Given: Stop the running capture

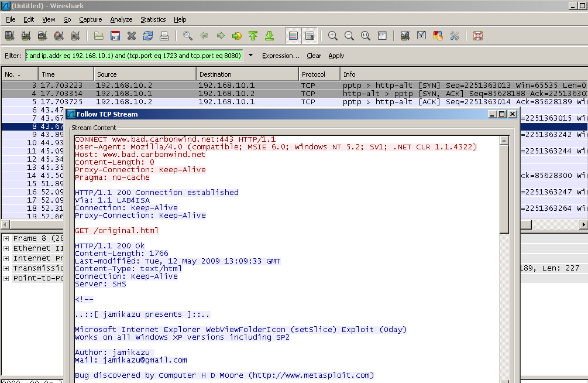Looking at the screenshot, I should pyautogui.click(x=59, y=36).
